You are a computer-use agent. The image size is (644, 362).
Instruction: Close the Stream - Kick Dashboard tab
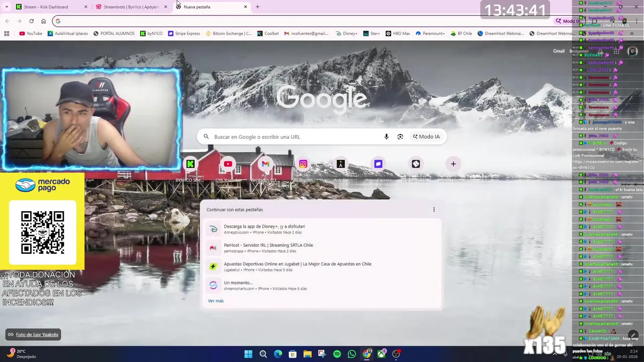[86, 7]
